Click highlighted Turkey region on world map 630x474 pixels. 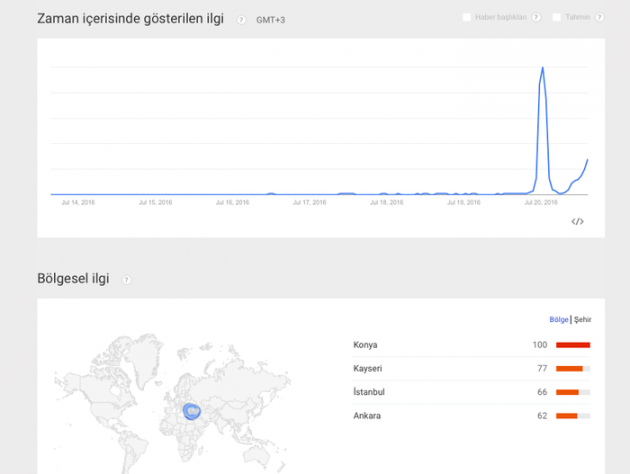(x=193, y=410)
